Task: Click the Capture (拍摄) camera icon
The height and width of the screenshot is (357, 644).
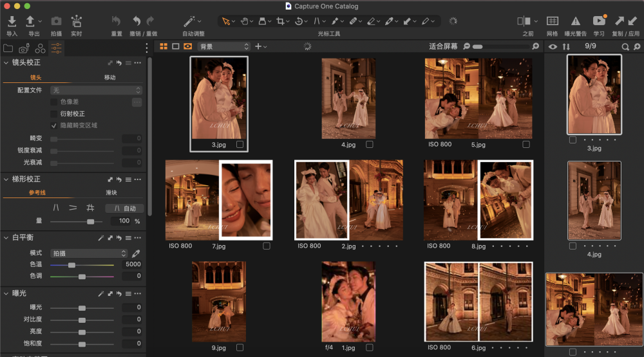Action: pos(56,22)
